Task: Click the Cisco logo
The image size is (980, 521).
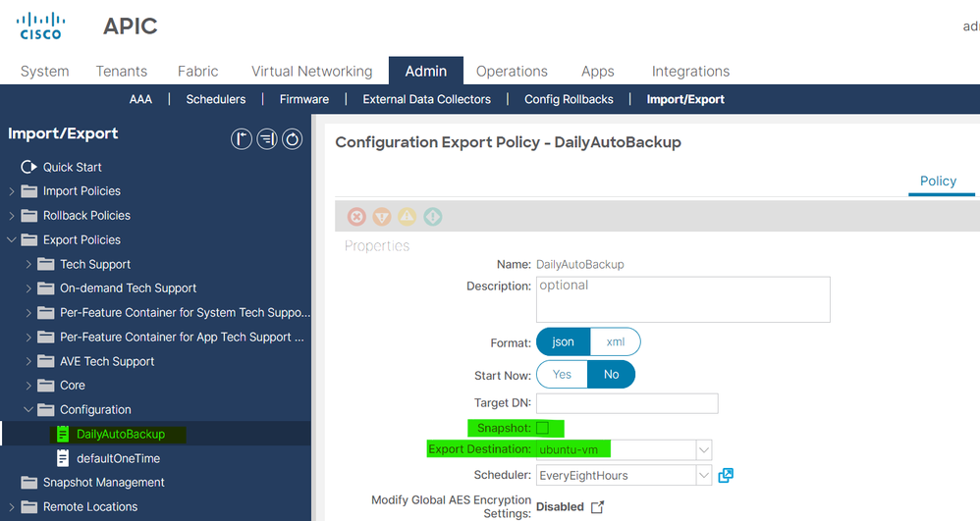Action: [40, 26]
